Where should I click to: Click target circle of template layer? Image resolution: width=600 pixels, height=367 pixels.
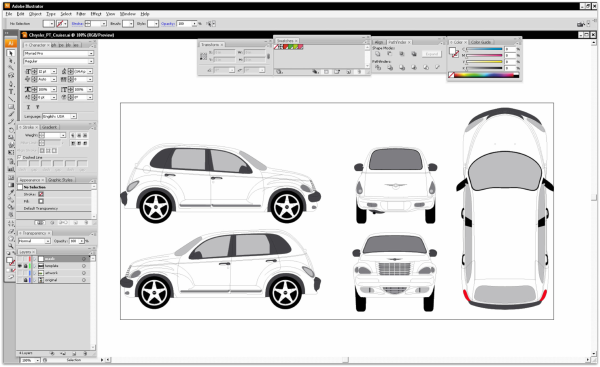(x=84, y=266)
